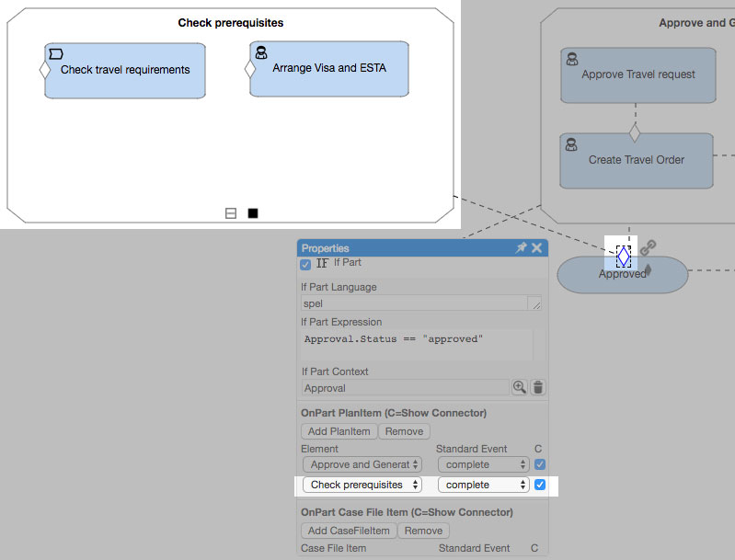Screen dimensions: 735x560
Task: Click the user icon on Approve Travel request
Action: click(x=572, y=60)
